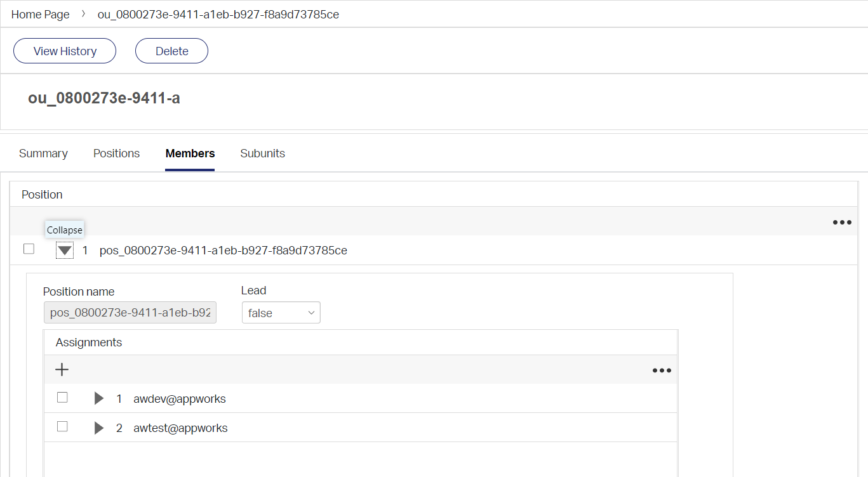Select the Members tab

(x=190, y=154)
